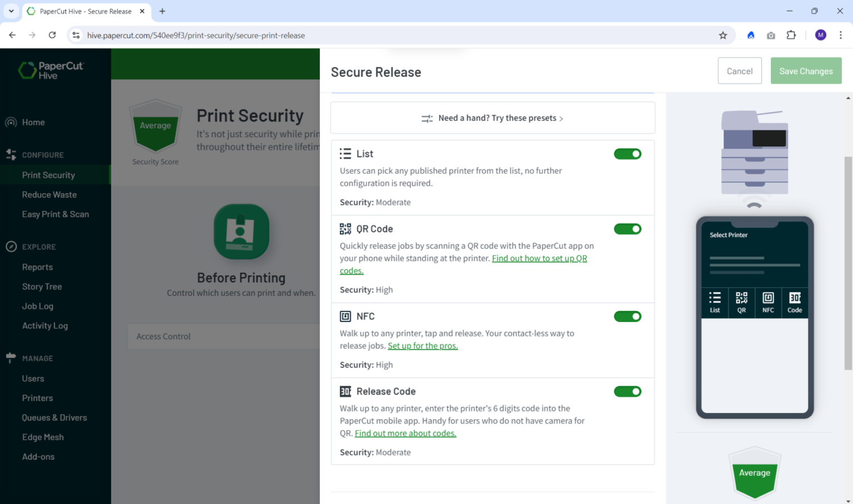
Task: Turn off the QR Code release option
Action: [628, 229]
